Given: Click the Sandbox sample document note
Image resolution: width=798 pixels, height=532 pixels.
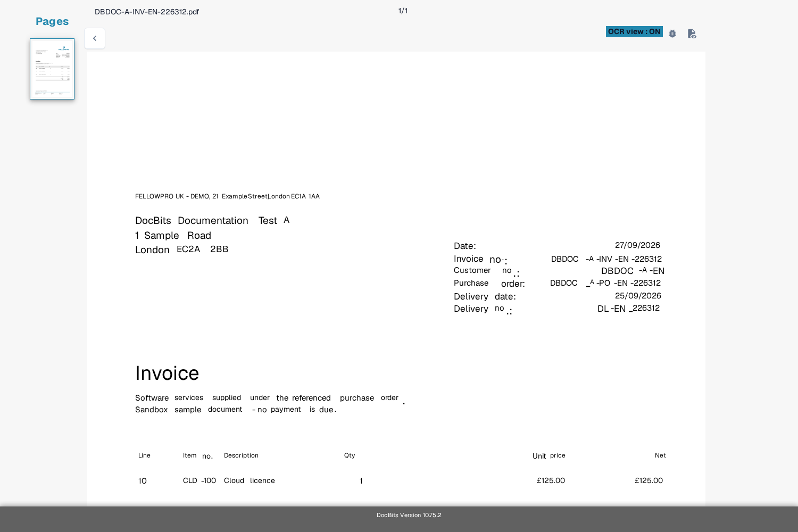Looking at the screenshot, I should [236, 410].
